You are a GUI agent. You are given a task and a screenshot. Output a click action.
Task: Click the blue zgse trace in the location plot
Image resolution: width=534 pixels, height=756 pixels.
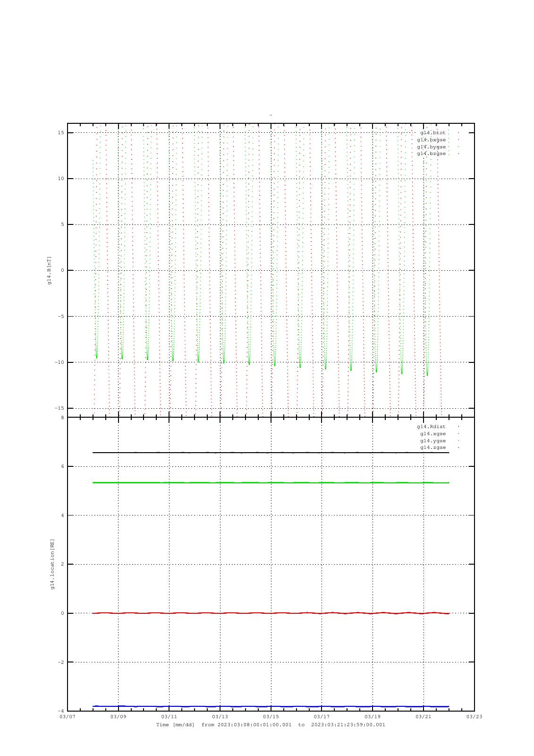[x=271, y=706]
